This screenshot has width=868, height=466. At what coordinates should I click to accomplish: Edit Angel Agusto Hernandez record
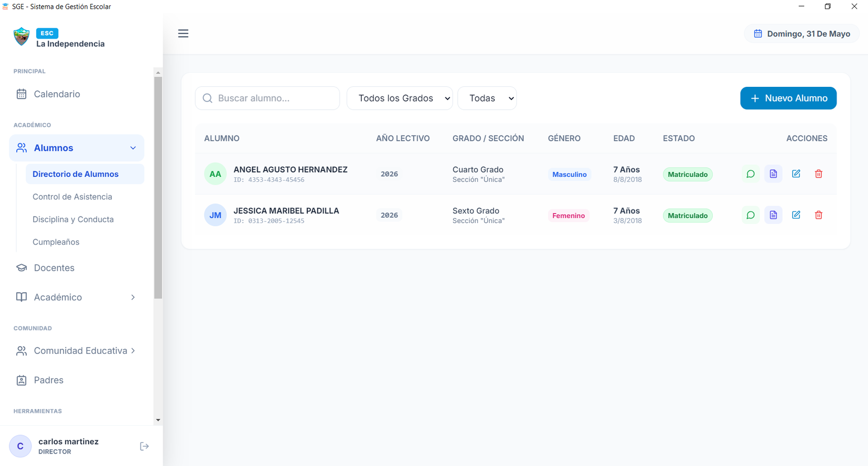[796, 174]
